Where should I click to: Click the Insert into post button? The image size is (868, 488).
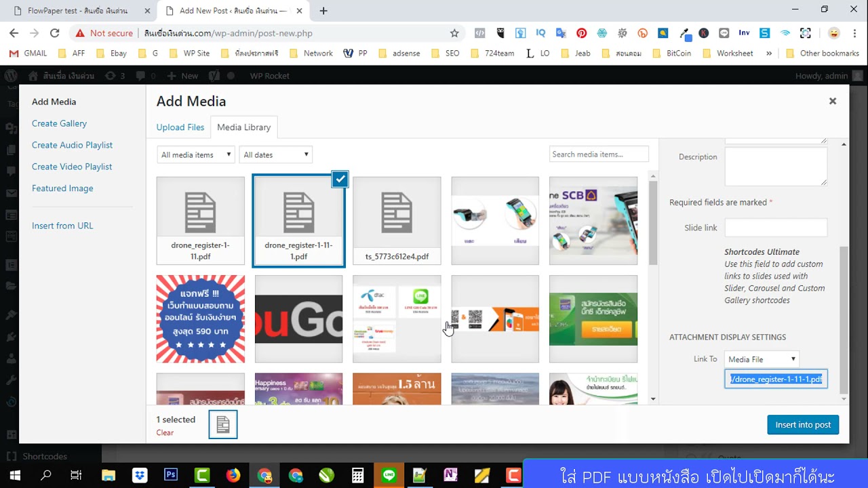pyautogui.click(x=803, y=425)
